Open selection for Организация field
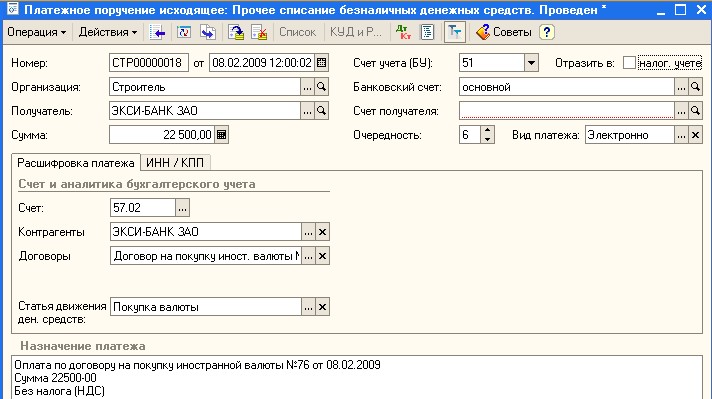The image size is (712, 399). (x=307, y=87)
